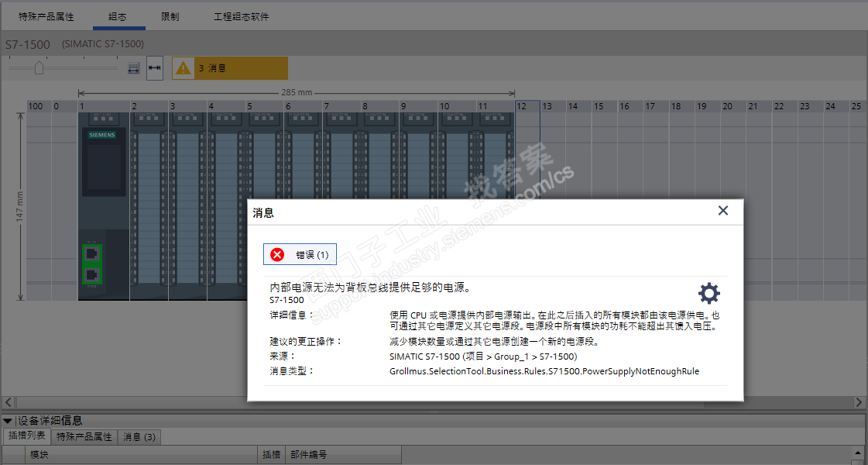Click the up arrow of the table scrollbar

(859, 453)
